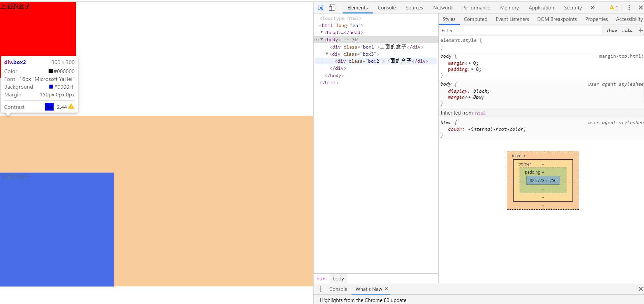Select the Accessibility sidebar tab

click(x=629, y=19)
